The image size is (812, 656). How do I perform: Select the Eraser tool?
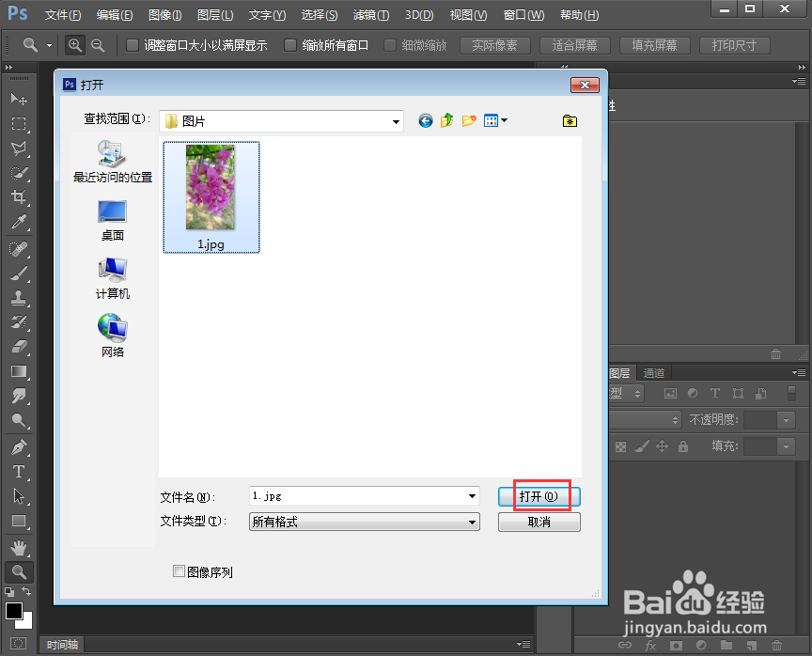coord(20,346)
